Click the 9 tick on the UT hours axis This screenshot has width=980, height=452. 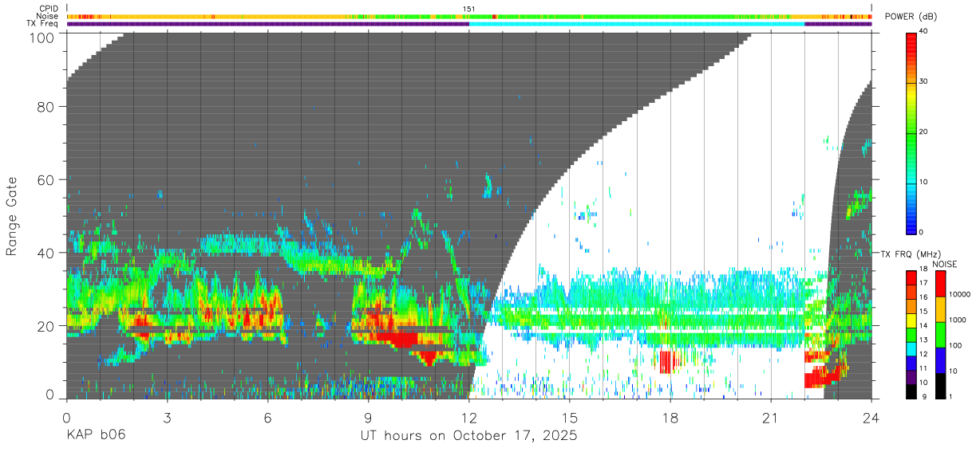(x=368, y=418)
